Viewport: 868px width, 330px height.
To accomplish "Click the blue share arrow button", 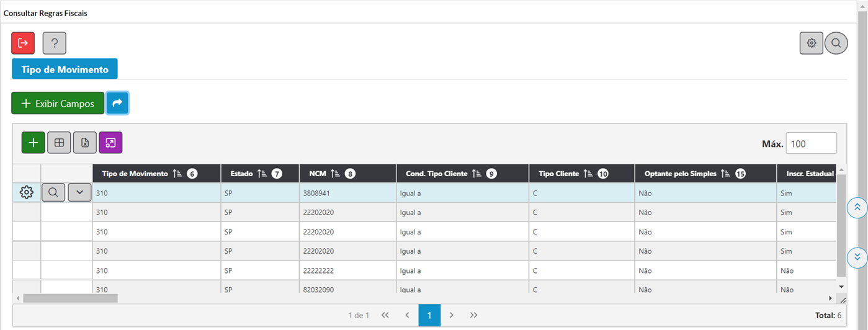I will pos(117,103).
